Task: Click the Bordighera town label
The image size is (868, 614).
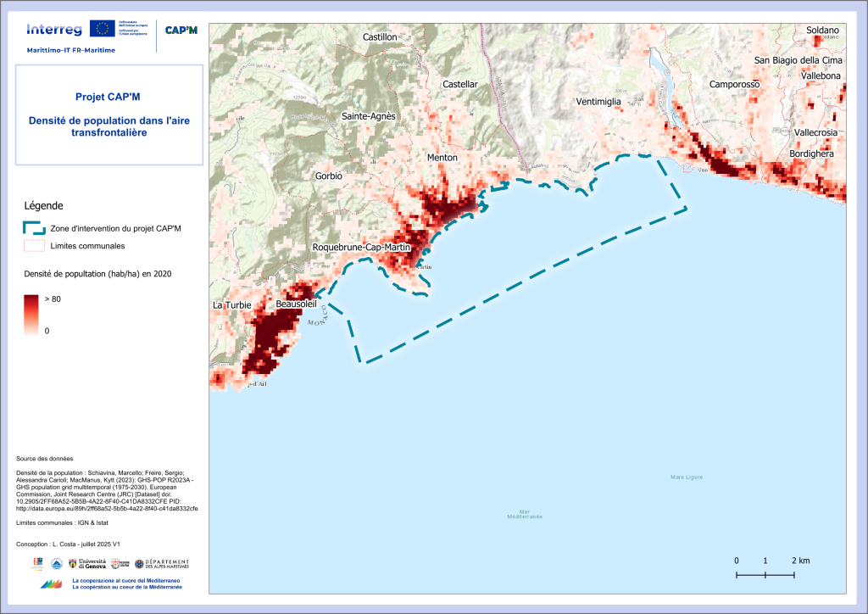Action: [x=811, y=154]
